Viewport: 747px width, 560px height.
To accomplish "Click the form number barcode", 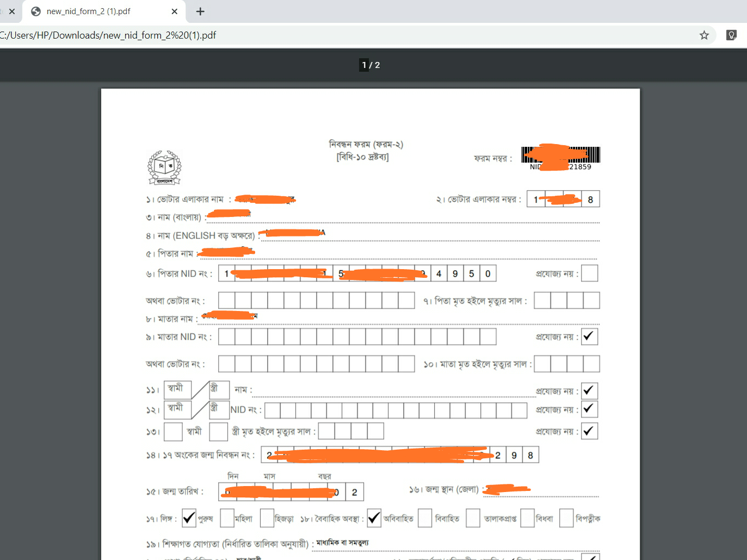I will coord(560,155).
